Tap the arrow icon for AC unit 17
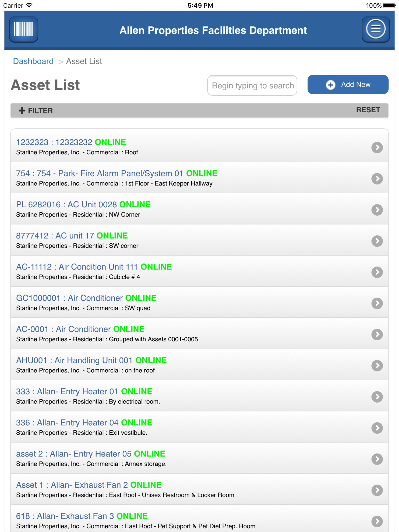 pos(377,241)
